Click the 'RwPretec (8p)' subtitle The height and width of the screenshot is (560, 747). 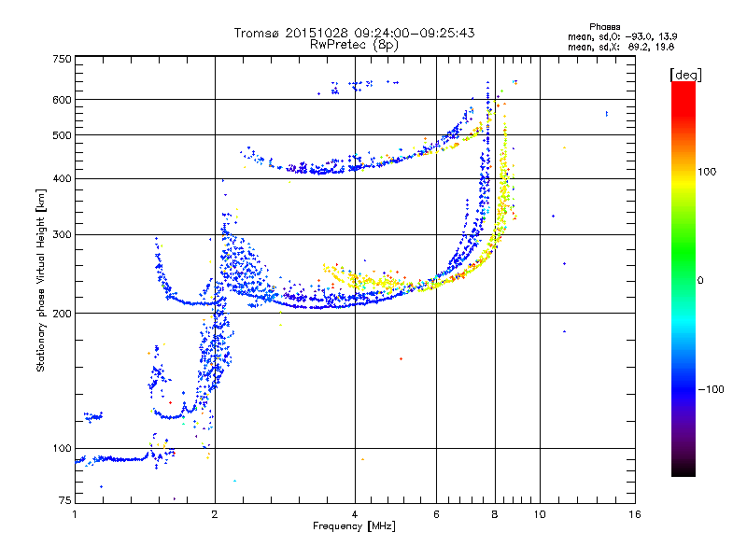354,45
